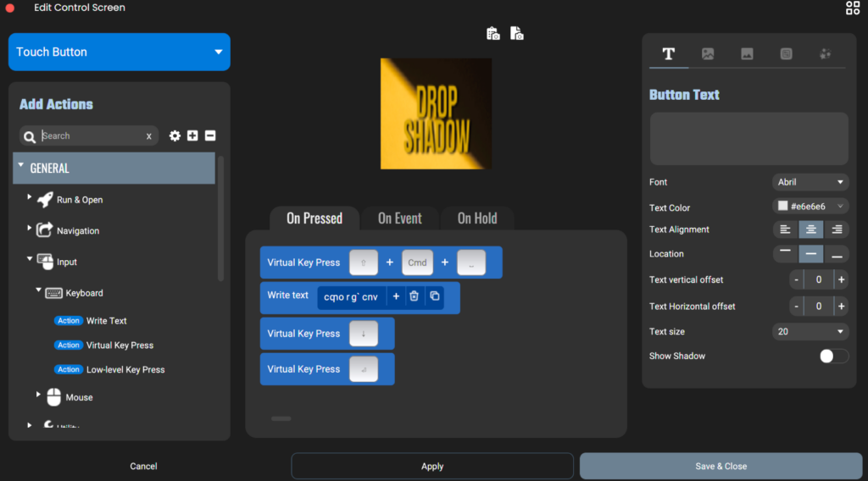Image resolution: width=868 pixels, height=481 pixels.
Task: Click the plus square icon next to search
Action: (192, 136)
